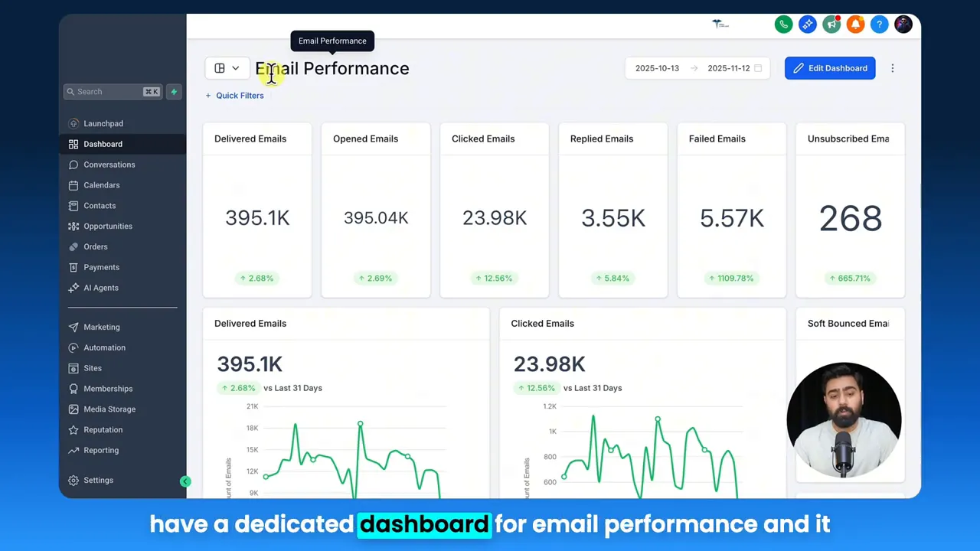Open the end date picker showing 2025-11-12
This screenshot has height=551, width=980.
[728, 68]
